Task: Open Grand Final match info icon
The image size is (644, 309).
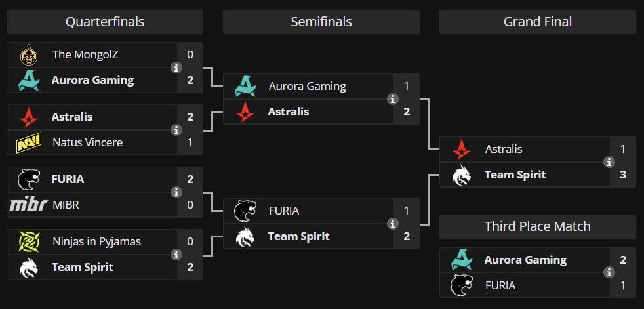Action: [x=609, y=162]
